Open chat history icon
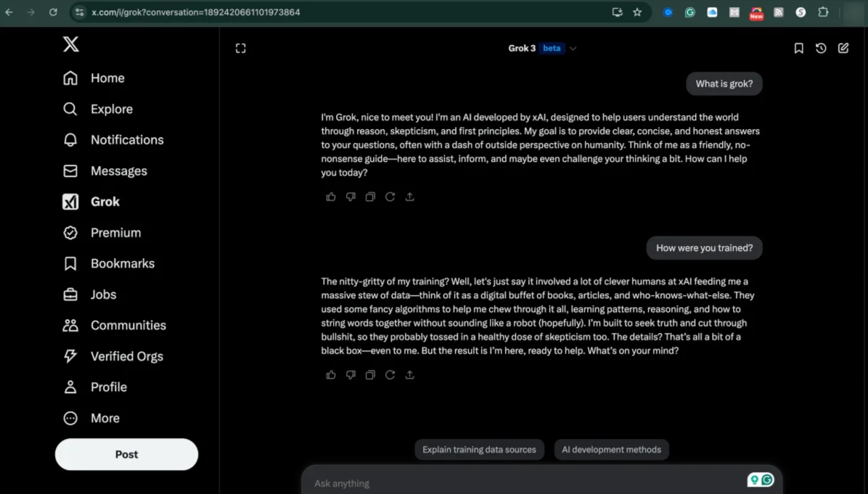 821,49
